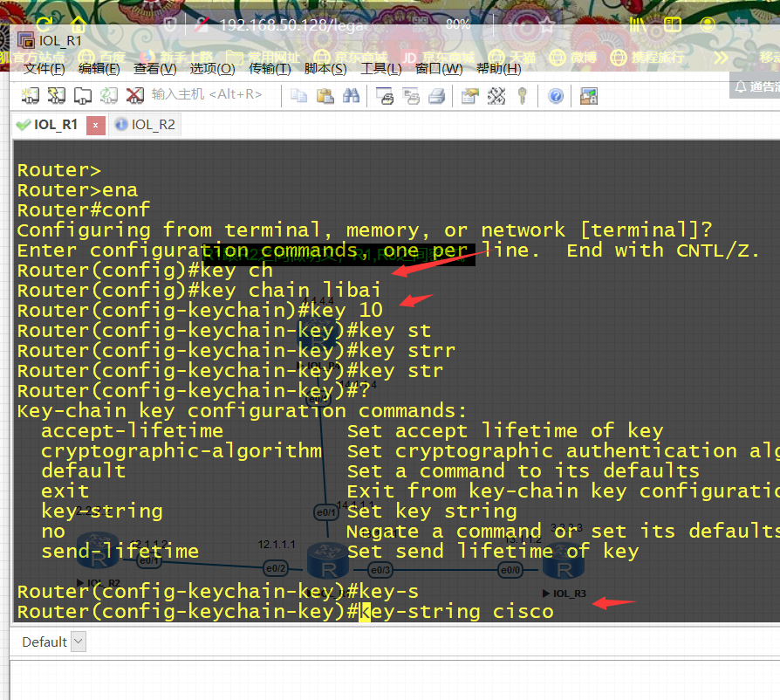Expand the Default dropdown arrow
780x700 pixels.
pos(79,642)
